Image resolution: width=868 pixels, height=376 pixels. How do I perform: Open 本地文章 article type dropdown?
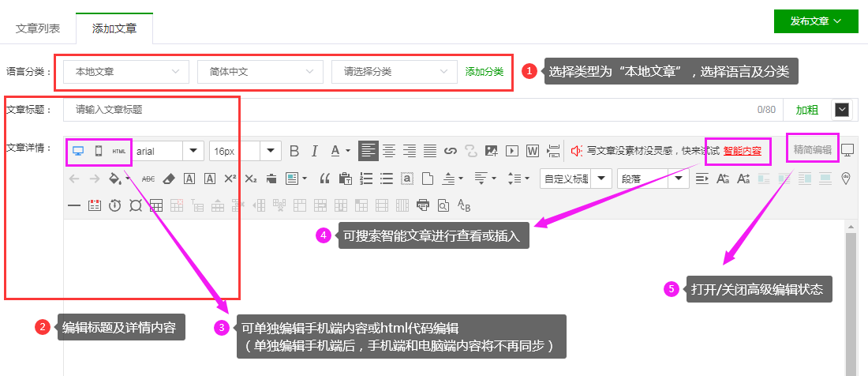126,71
